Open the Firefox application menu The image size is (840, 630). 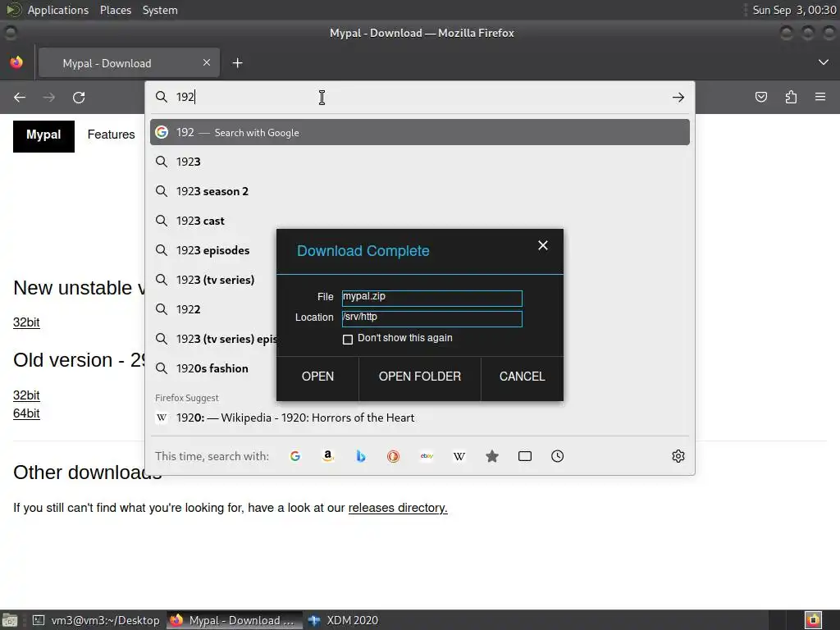(x=820, y=97)
